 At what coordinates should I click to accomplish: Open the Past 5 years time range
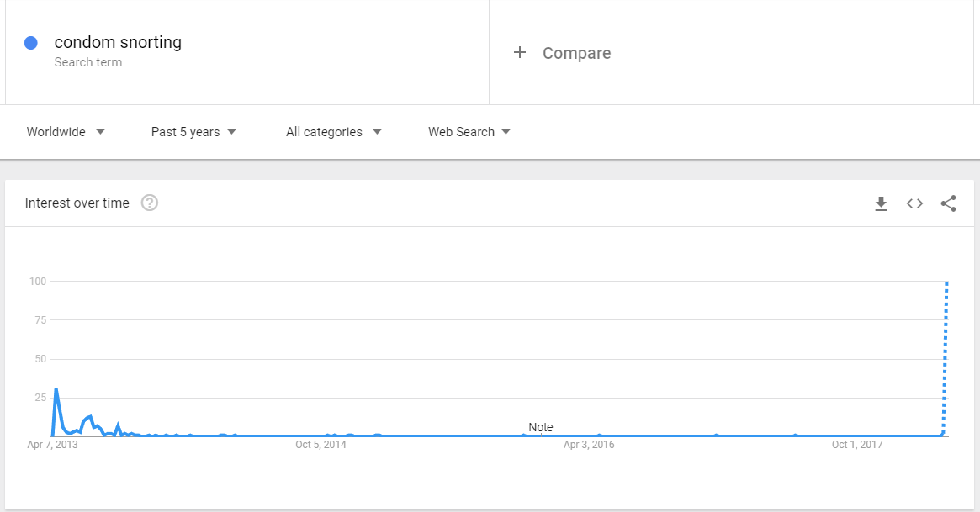(193, 132)
